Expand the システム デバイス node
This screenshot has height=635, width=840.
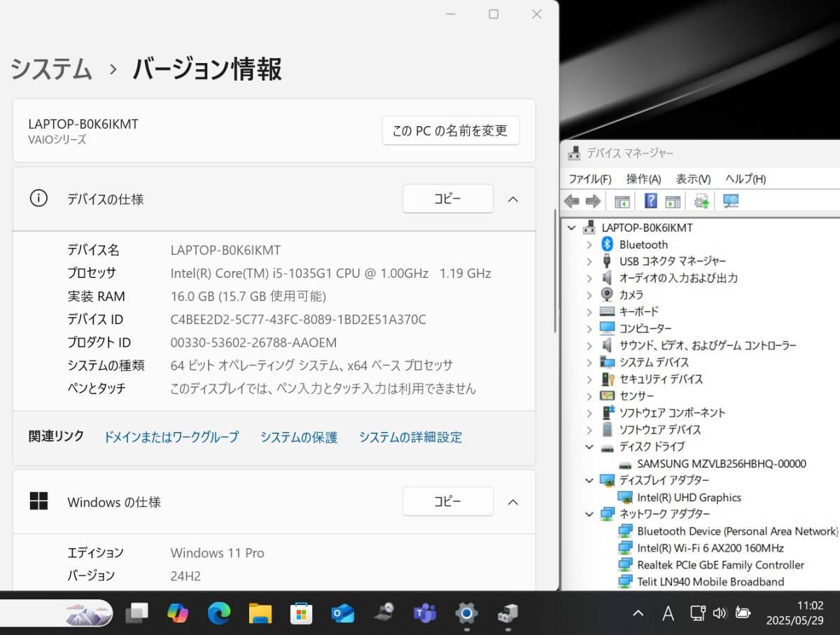pyautogui.click(x=589, y=362)
